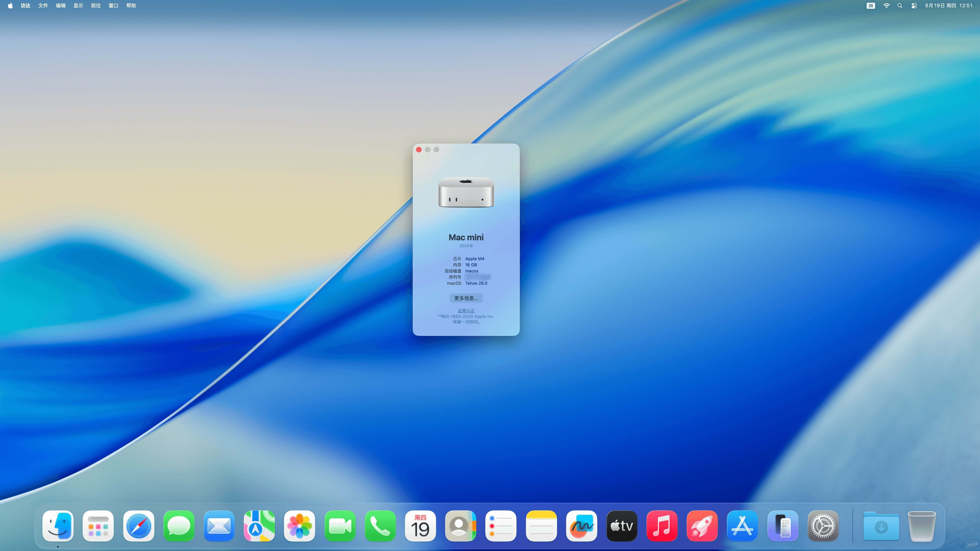Open the Downloads folder in the Dock

click(881, 526)
